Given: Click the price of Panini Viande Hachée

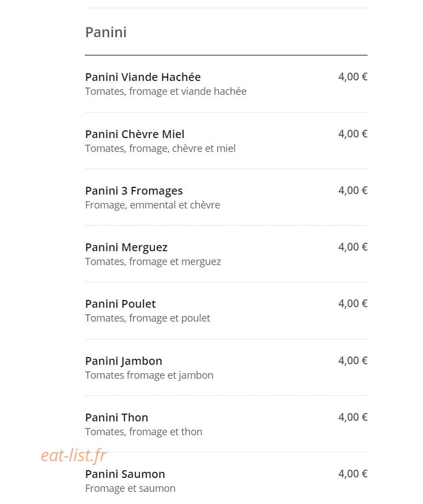Looking at the screenshot, I should click(353, 77).
